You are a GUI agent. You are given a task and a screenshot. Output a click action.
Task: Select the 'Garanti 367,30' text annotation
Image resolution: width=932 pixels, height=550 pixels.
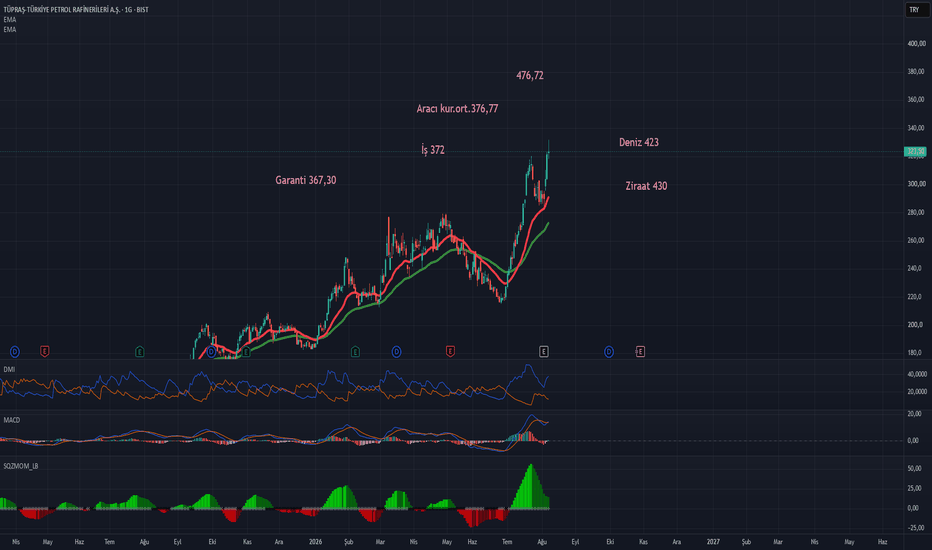[306, 180]
